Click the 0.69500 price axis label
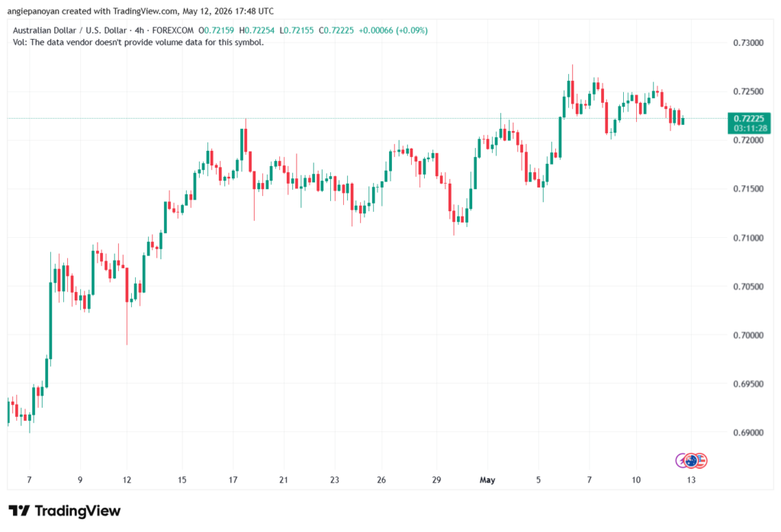Screen dimensions: 781x532 click(x=748, y=384)
